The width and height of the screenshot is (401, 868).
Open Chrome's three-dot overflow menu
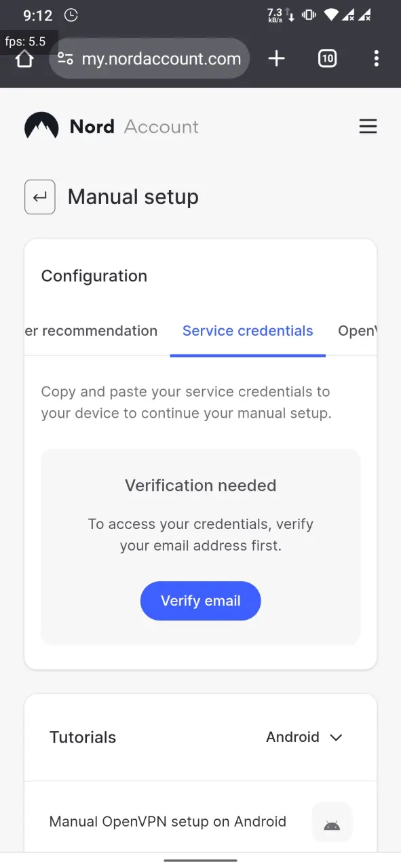point(377,59)
